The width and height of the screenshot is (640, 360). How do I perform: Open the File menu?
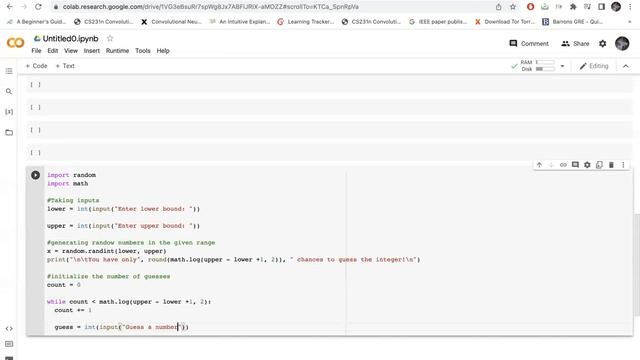tap(36, 51)
